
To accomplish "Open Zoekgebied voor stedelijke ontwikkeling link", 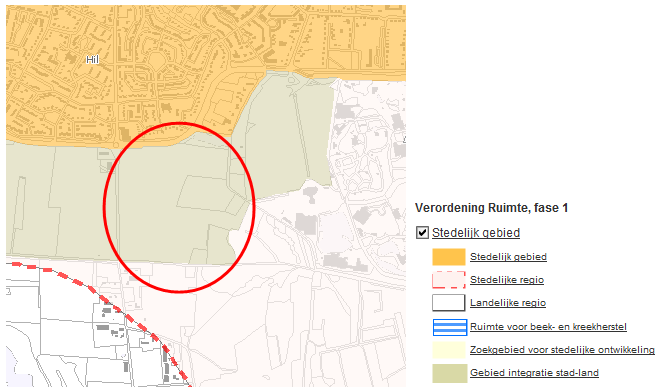I will 562,350.
